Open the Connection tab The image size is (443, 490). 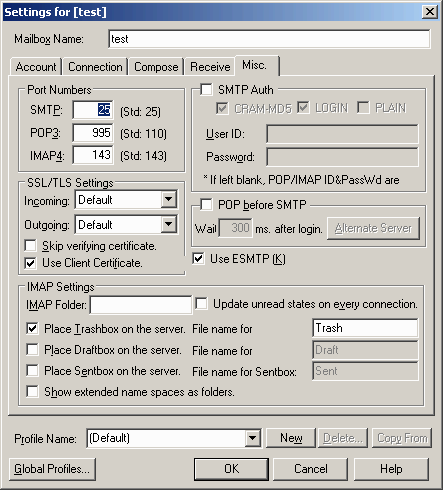(95, 67)
